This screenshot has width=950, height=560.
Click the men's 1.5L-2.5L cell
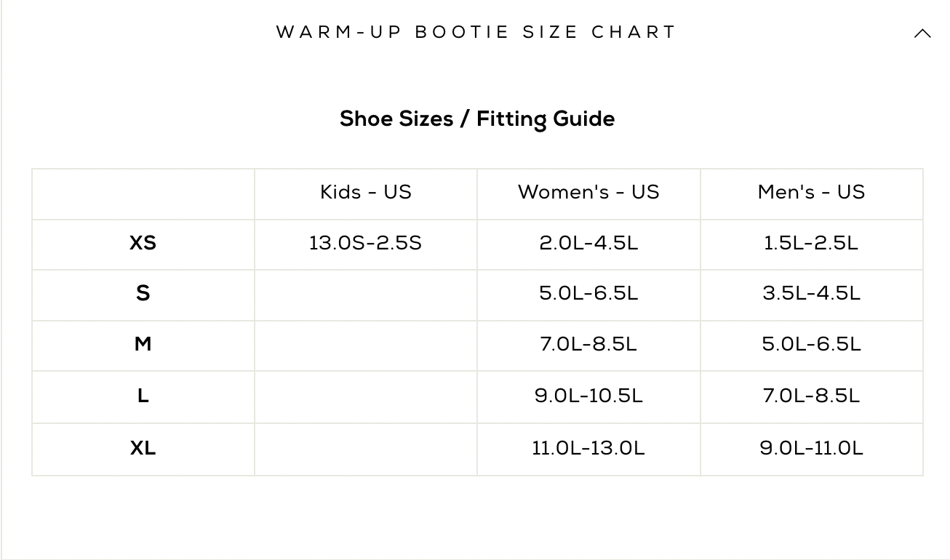[811, 243]
